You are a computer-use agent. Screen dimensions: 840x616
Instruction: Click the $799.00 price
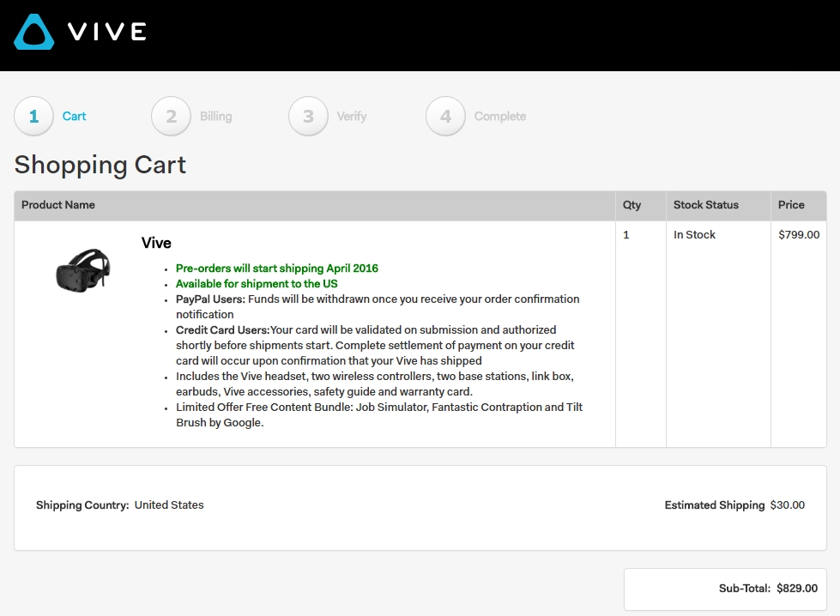(x=799, y=234)
